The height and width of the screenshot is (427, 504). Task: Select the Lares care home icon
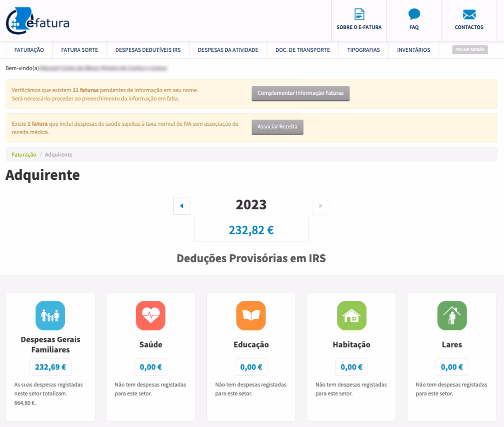tap(452, 316)
